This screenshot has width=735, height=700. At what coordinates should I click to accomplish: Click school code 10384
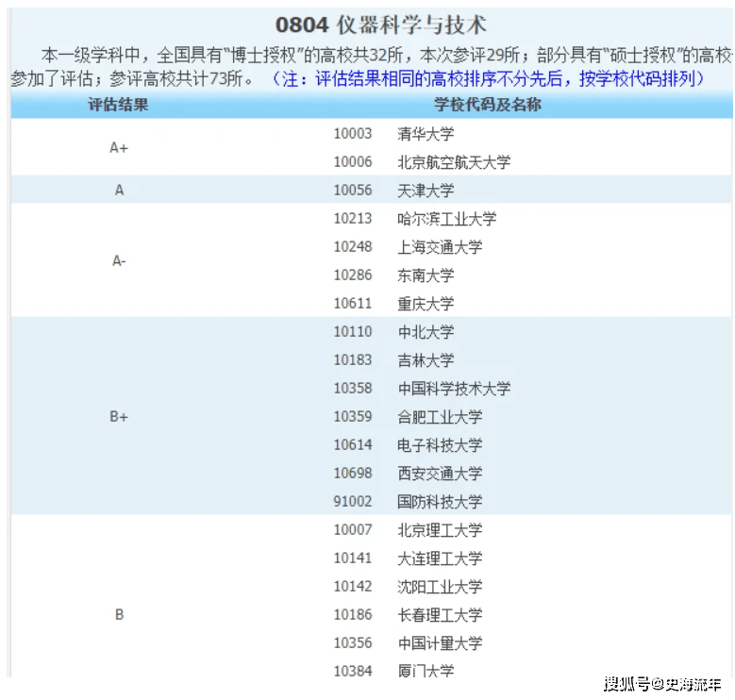353,671
